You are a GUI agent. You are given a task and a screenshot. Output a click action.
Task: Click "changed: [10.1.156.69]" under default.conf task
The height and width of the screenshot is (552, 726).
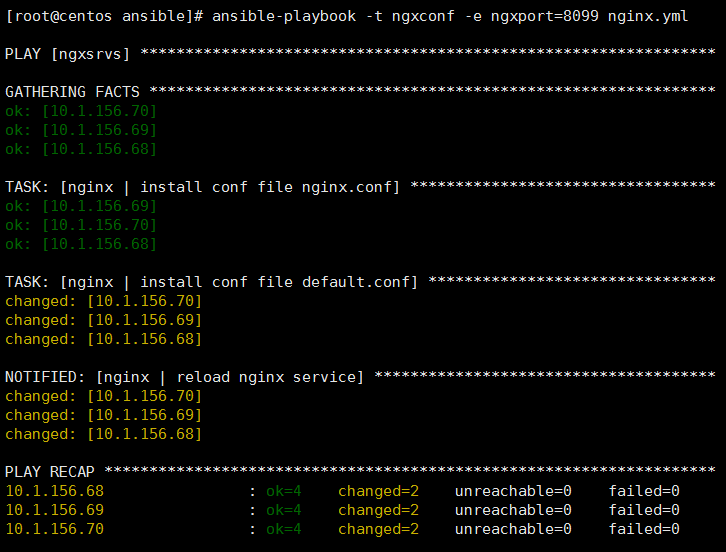[104, 320]
